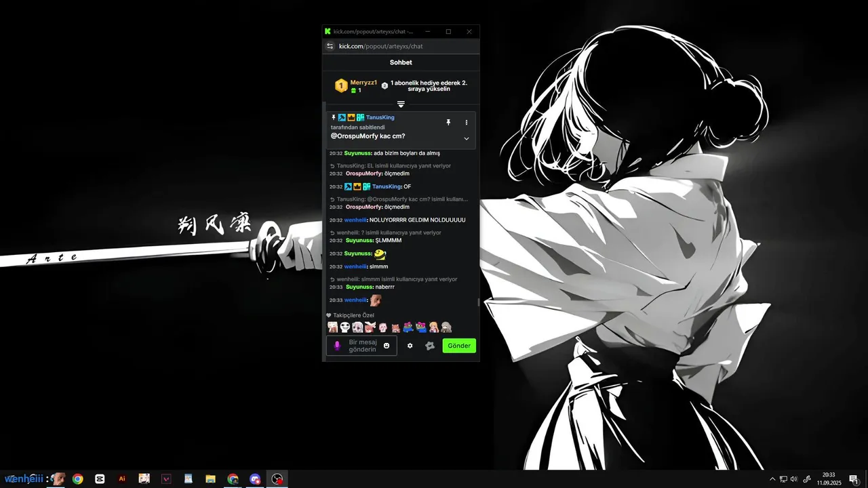The width and height of the screenshot is (868, 488).
Task: Open chat settings gear icon
Action: (410, 346)
